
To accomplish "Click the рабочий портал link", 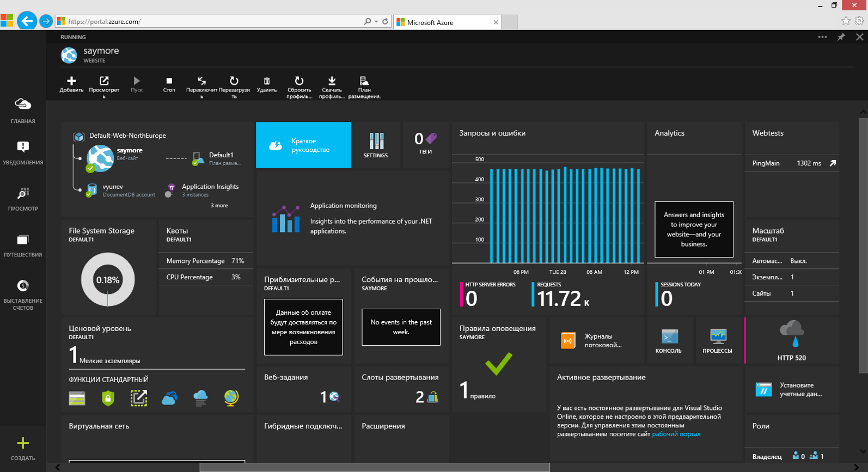I will 676,434.
